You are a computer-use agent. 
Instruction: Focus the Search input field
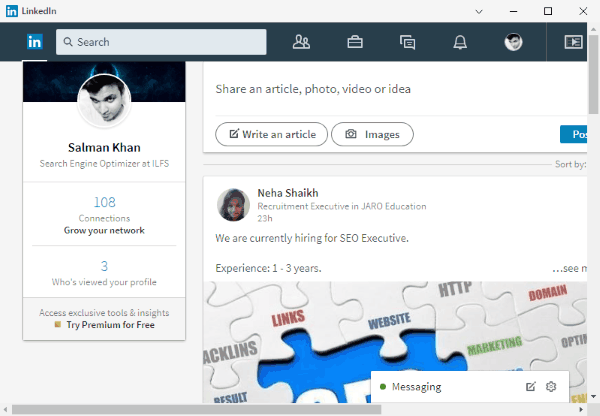(161, 42)
